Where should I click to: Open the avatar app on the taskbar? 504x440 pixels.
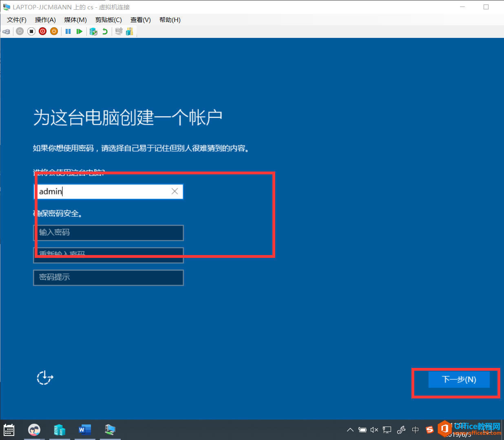pyautogui.click(x=34, y=430)
